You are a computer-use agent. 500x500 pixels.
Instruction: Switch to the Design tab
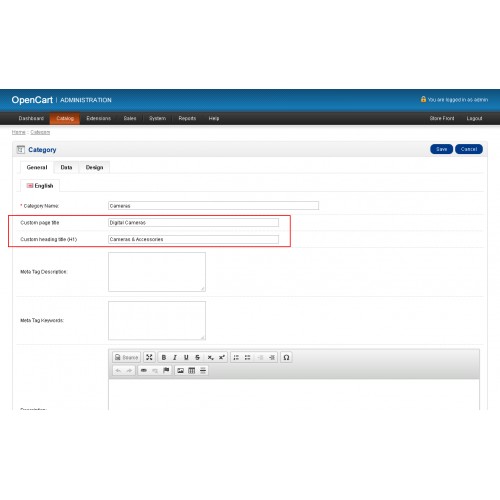(x=94, y=167)
